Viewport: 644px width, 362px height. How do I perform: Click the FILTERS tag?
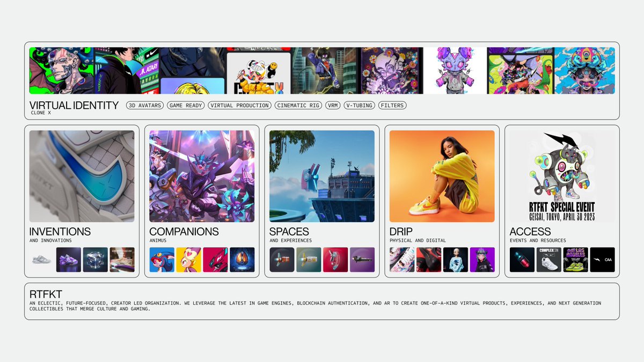click(392, 106)
